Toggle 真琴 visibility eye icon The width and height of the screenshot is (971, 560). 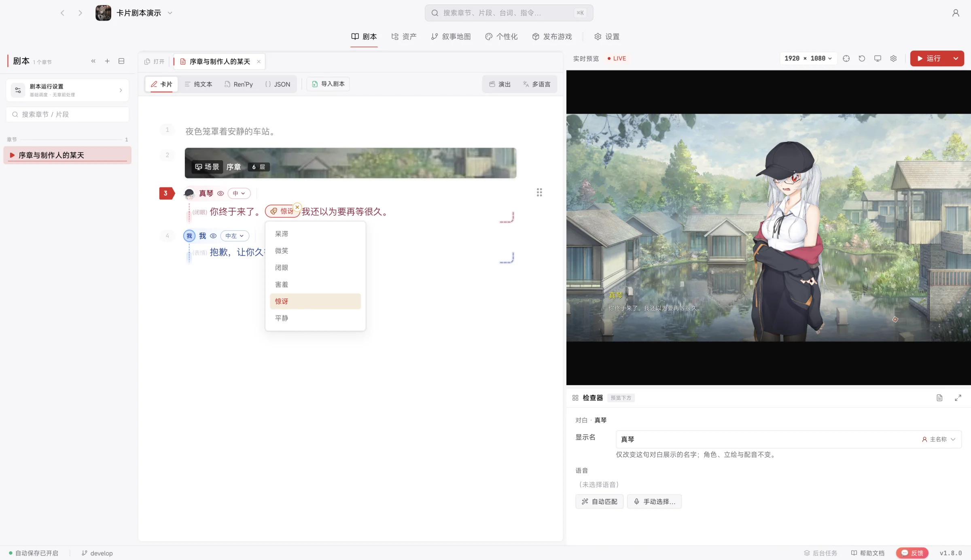(x=220, y=193)
